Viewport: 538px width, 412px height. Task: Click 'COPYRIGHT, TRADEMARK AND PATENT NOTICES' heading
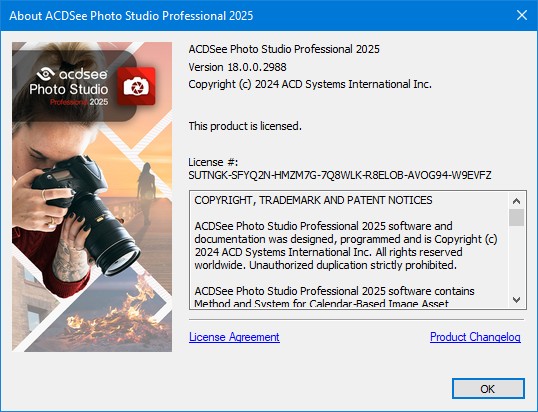click(x=313, y=200)
